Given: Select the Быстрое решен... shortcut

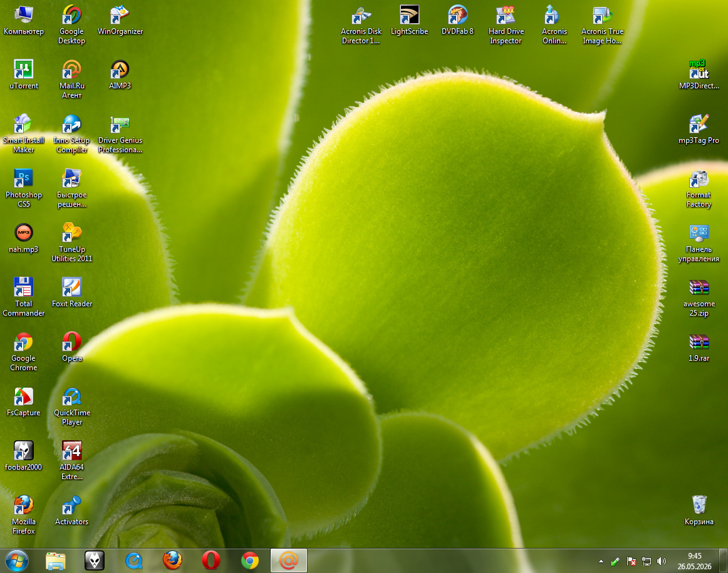Looking at the screenshot, I should pyautogui.click(x=71, y=188).
